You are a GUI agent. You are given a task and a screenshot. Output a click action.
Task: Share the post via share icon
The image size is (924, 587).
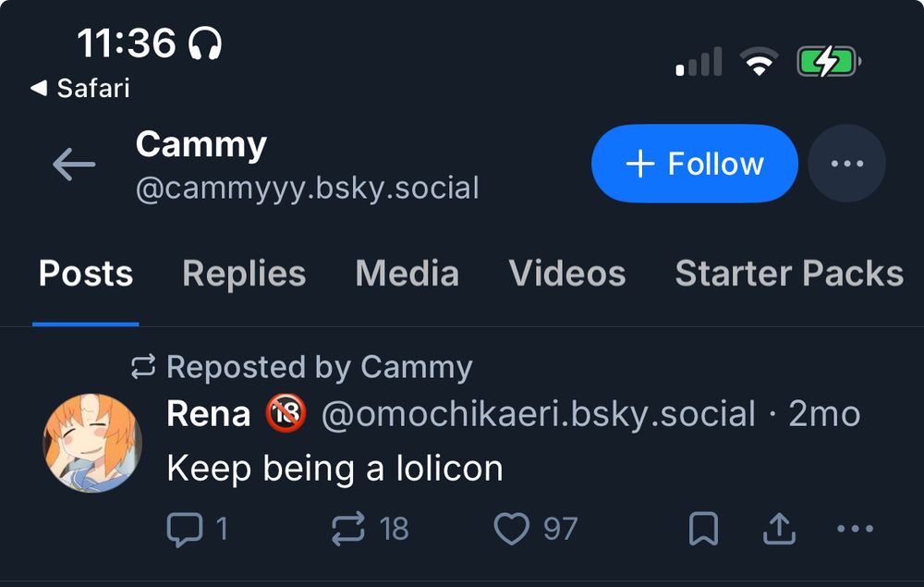779,529
